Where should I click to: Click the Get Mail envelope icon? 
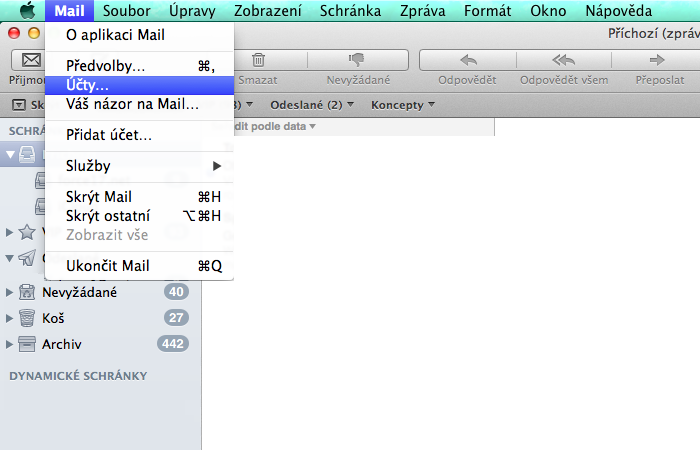tap(31, 60)
